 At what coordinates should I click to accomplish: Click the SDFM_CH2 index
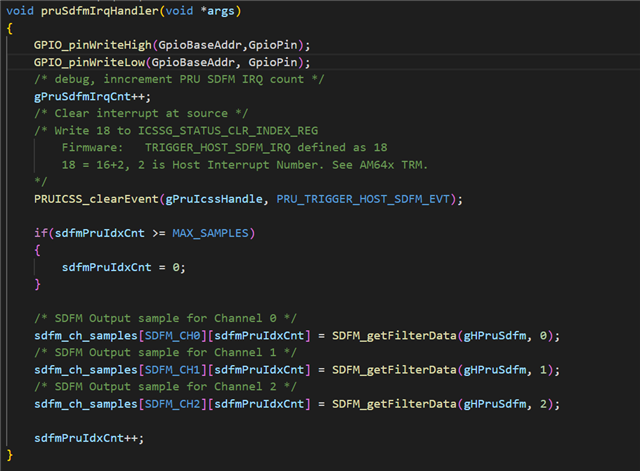point(173,404)
